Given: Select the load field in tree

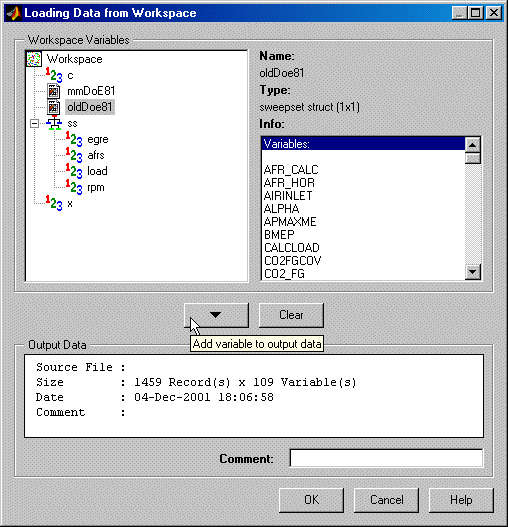Looking at the screenshot, I should click(97, 171).
